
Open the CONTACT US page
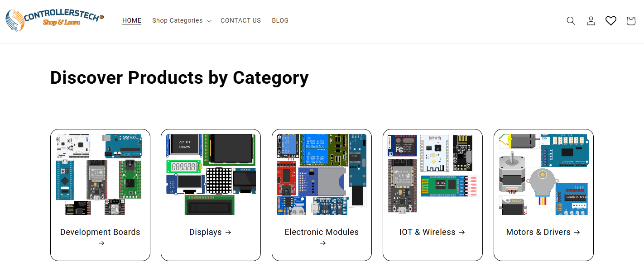[240, 21]
